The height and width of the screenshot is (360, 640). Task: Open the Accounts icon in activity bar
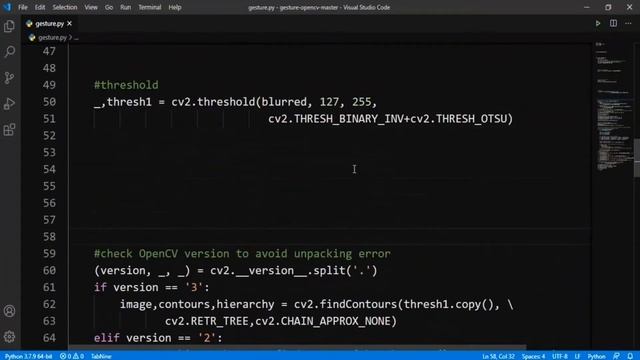pyautogui.click(x=9, y=311)
